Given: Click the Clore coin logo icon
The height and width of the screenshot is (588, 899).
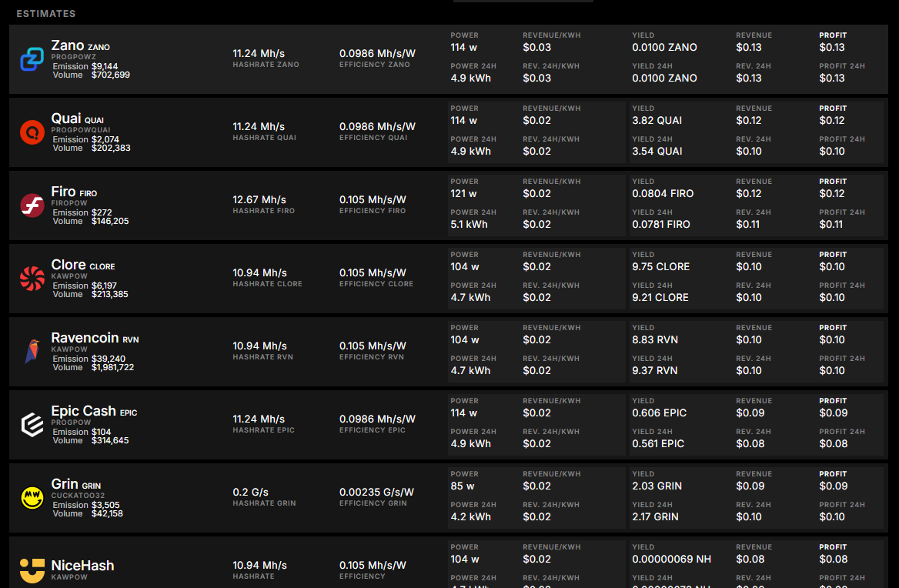Looking at the screenshot, I should (x=32, y=279).
